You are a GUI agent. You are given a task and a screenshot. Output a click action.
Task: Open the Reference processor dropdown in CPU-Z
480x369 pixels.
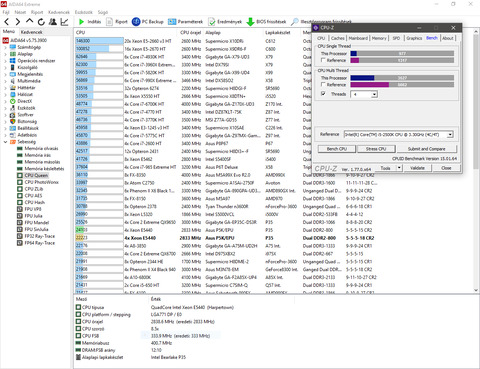[450, 135]
